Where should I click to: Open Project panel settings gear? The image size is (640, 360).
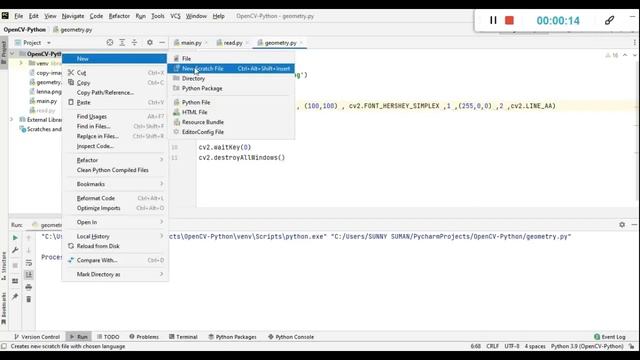coord(150,42)
